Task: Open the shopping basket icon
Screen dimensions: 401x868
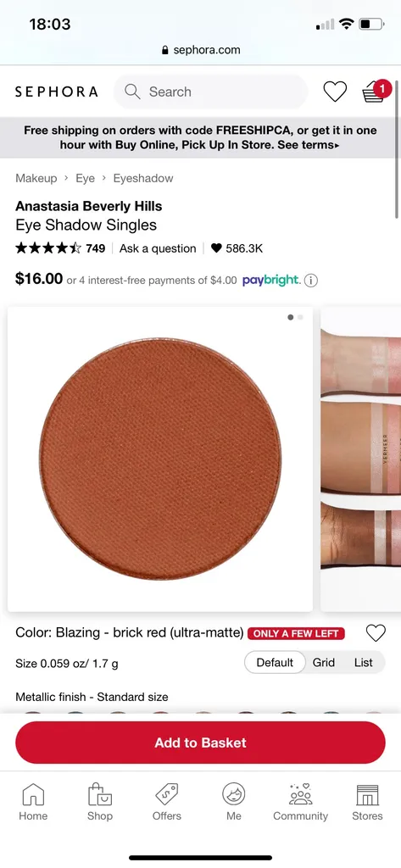Action: coord(375,92)
